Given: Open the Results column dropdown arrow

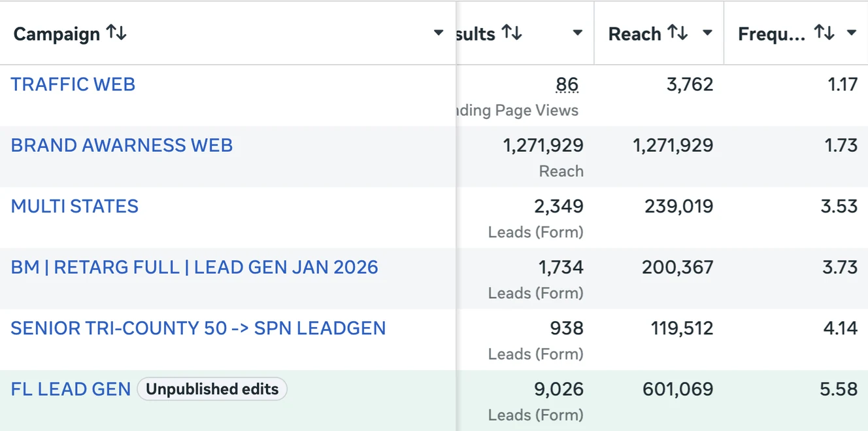Looking at the screenshot, I should (577, 33).
